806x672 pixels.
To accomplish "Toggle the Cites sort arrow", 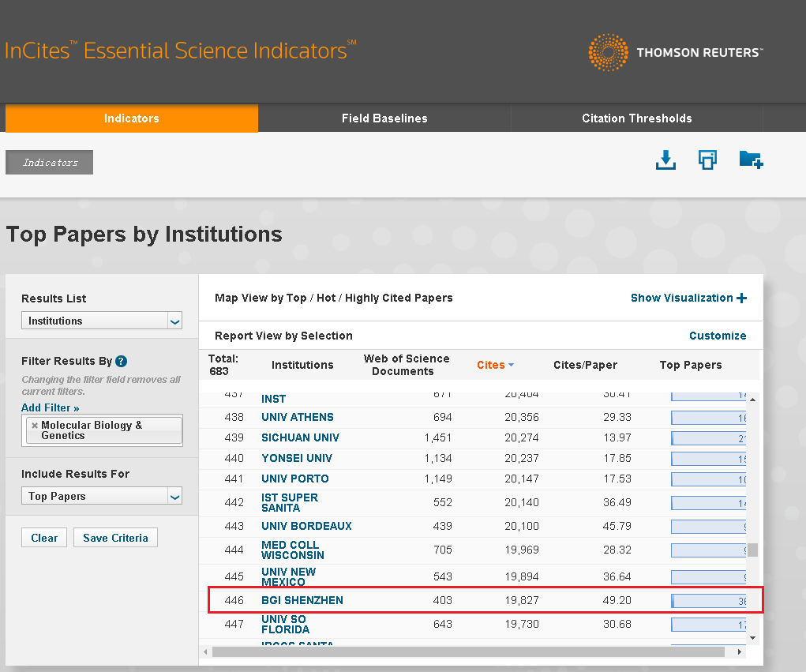I will pyautogui.click(x=511, y=365).
